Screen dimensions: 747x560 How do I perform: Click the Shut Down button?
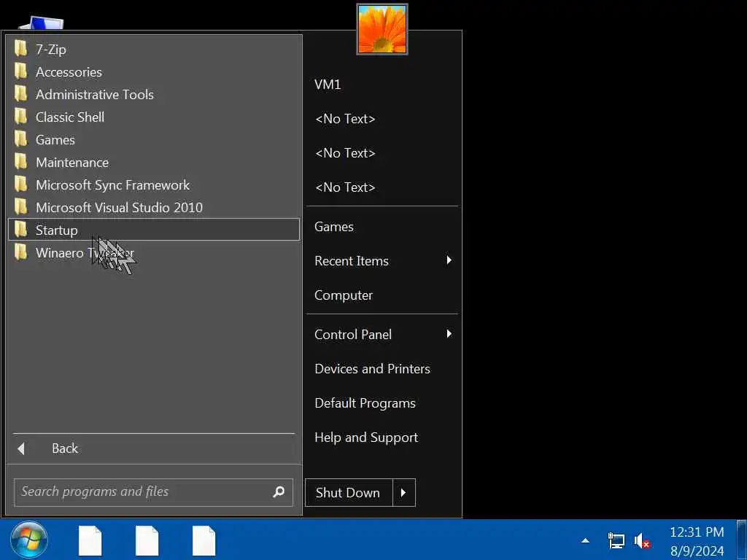(349, 492)
